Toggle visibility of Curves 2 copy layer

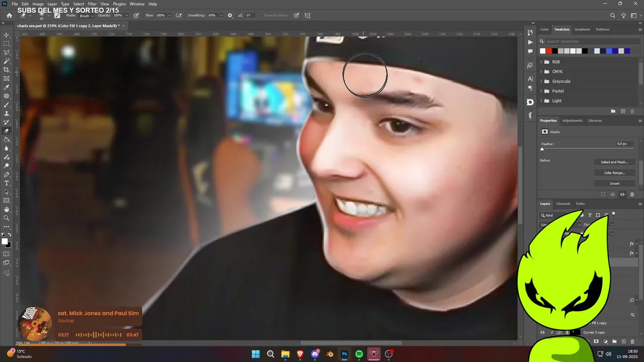tap(542, 332)
